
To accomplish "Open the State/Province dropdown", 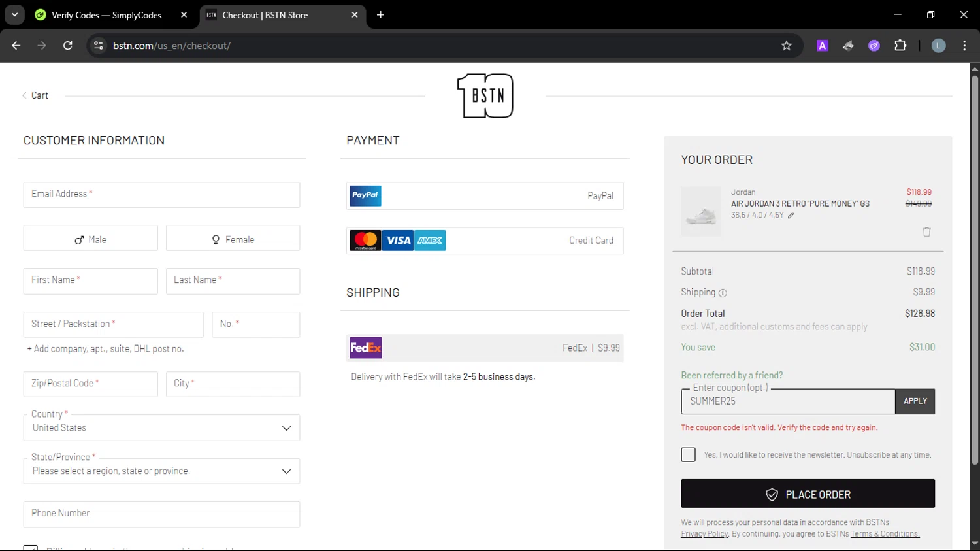I will click(161, 471).
